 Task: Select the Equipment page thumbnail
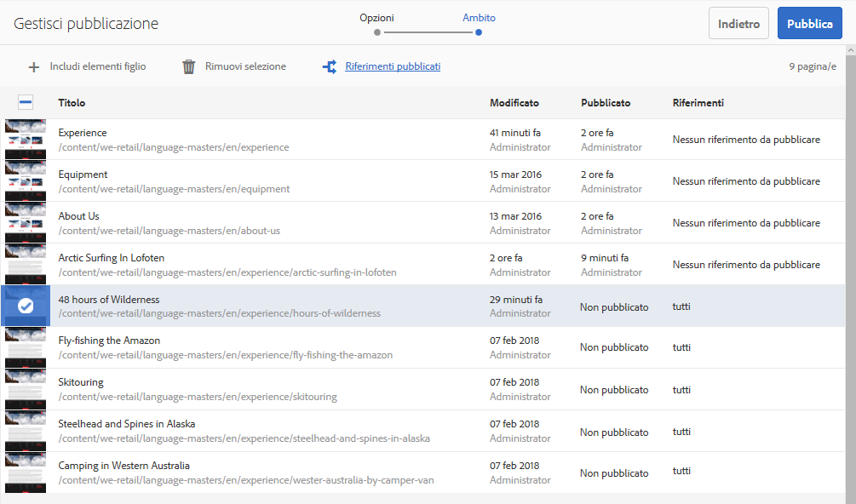[26, 181]
